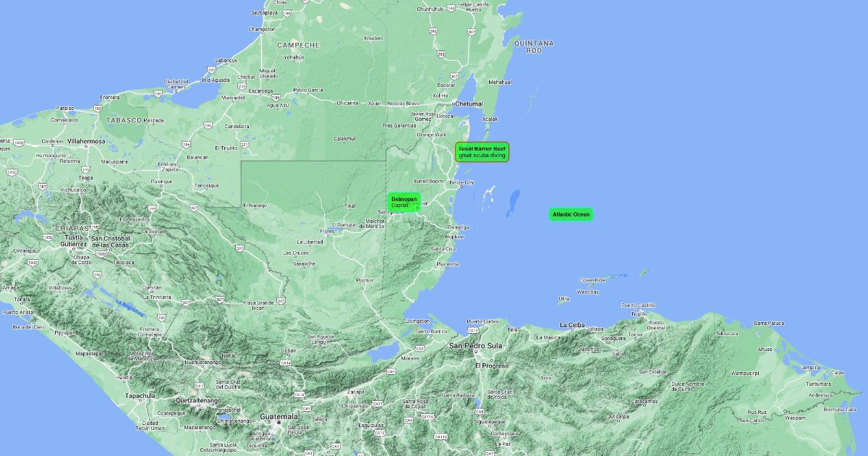
Task: Click the Tikal place label
Action: click(350, 206)
